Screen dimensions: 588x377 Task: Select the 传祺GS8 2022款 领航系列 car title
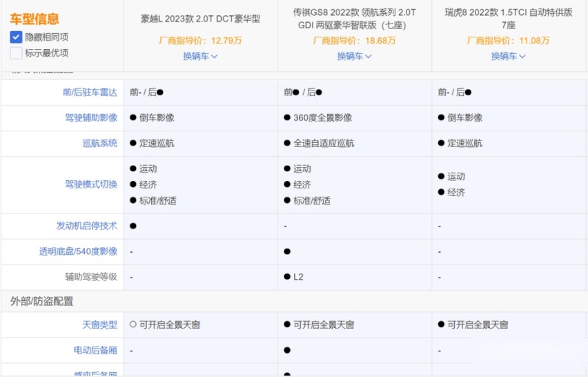[x=354, y=19]
